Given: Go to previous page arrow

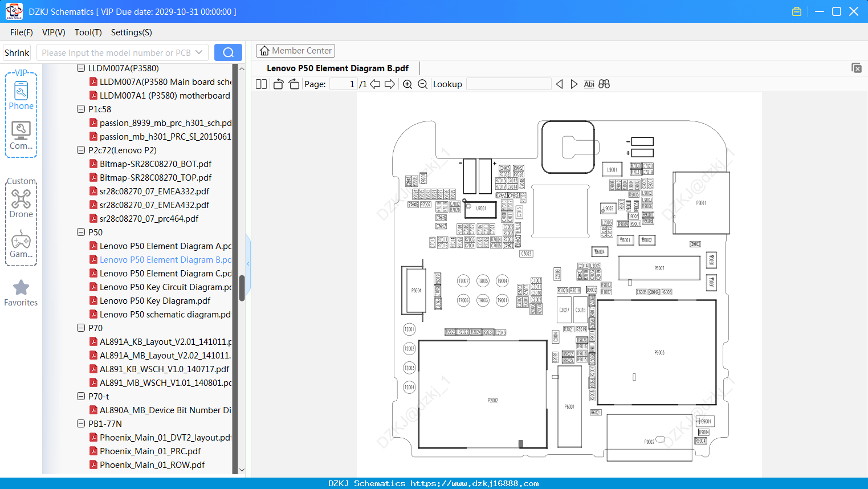Looking at the screenshot, I should pos(375,84).
